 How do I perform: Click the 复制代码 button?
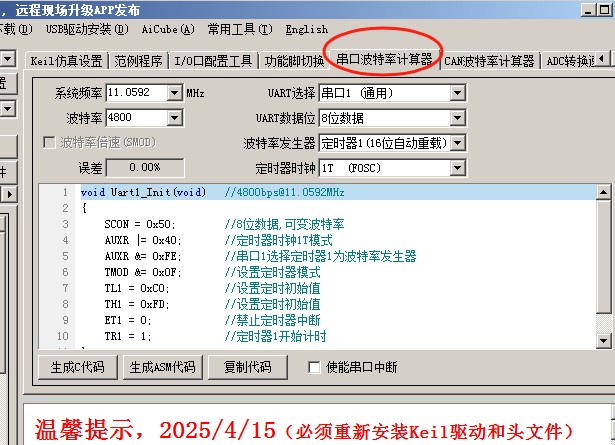247,367
